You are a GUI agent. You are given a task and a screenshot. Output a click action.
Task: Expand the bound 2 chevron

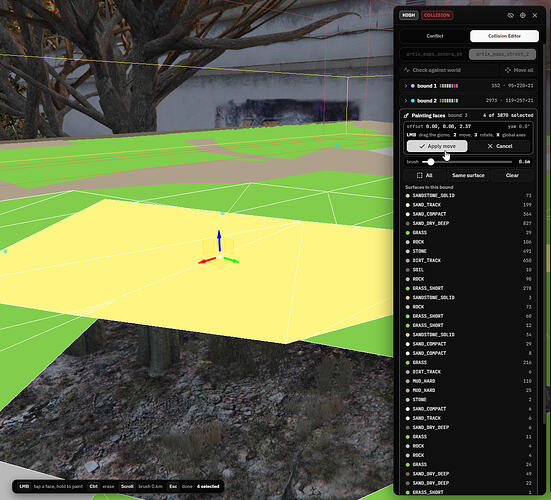click(406, 101)
